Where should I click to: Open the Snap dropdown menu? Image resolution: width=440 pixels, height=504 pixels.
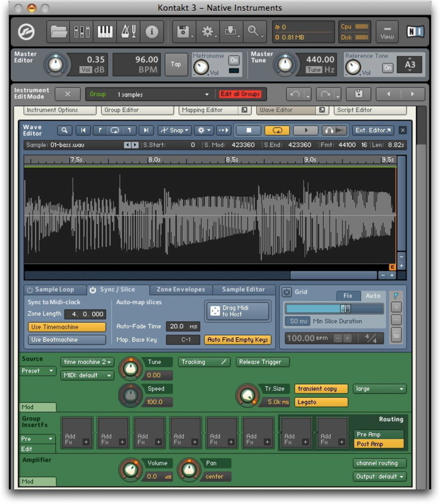pos(175,130)
